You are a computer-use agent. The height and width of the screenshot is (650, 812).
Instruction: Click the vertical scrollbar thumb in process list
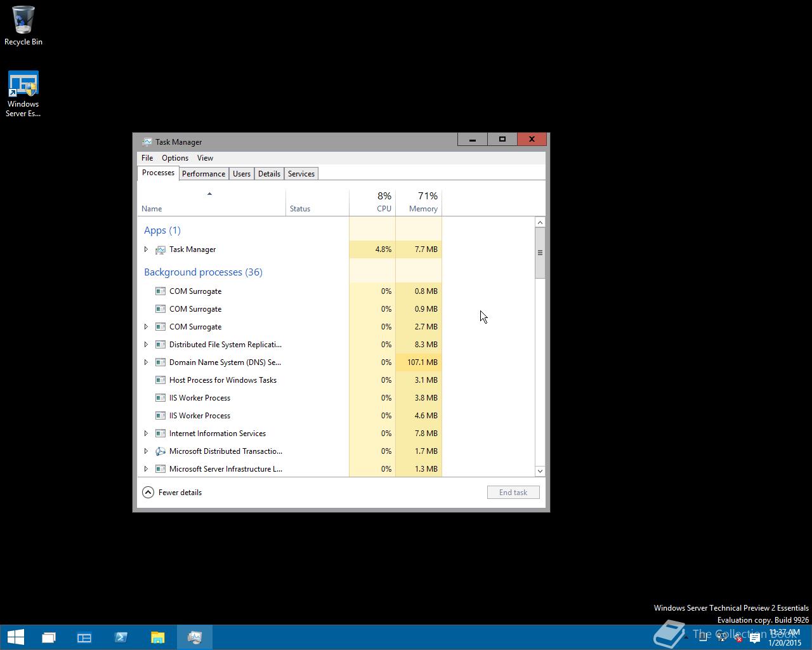[x=540, y=253]
